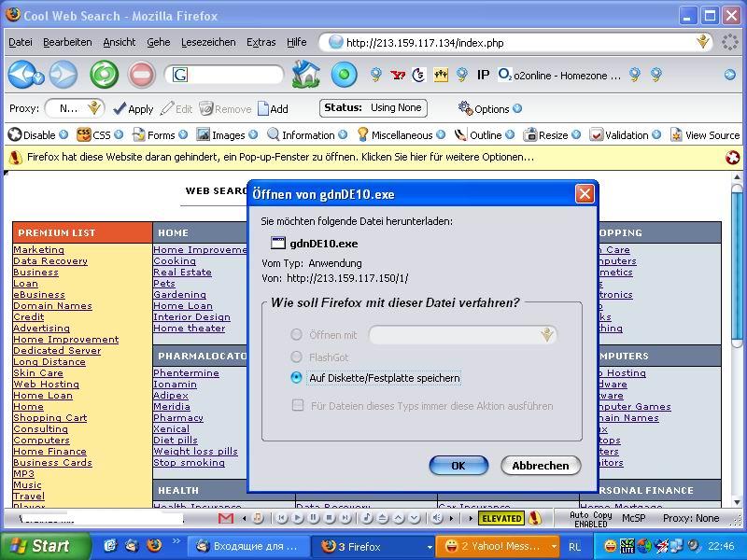Open the Information developer menu
This screenshot has width=747, height=560.
click(307, 135)
